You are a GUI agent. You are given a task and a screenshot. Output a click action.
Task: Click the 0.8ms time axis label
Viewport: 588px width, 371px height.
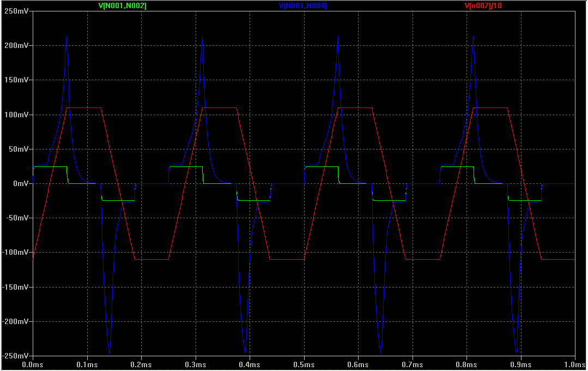coord(466,364)
